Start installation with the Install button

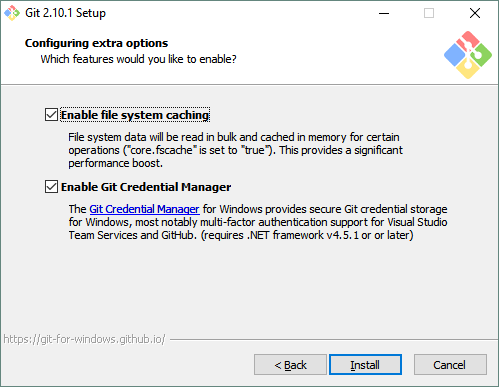[x=365, y=365]
